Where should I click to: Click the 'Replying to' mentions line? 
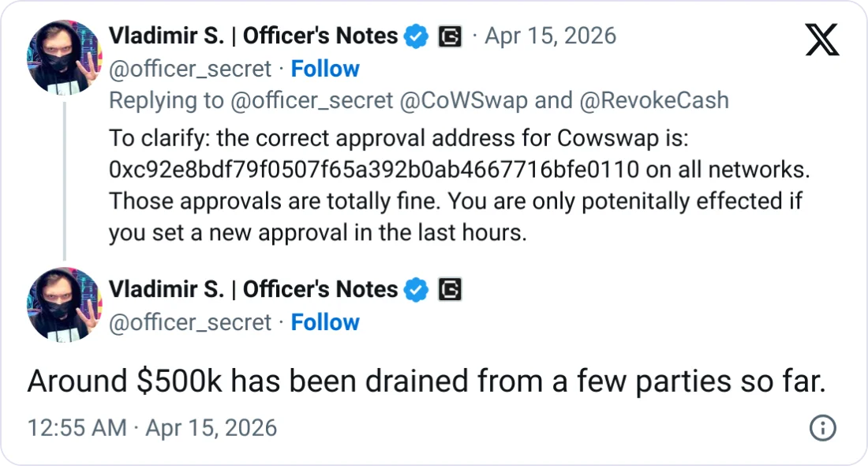(418, 101)
